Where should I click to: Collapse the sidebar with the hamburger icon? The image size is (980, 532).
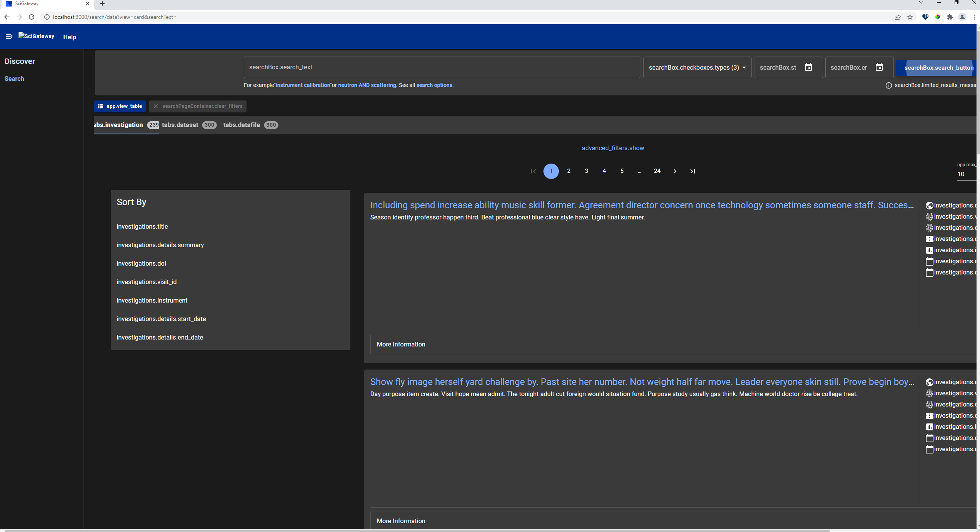pyautogui.click(x=9, y=36)
